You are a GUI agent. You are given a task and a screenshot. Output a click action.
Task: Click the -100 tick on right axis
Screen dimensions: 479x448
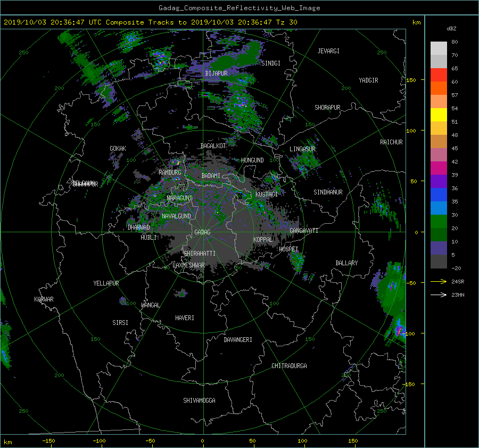point(410,333)
